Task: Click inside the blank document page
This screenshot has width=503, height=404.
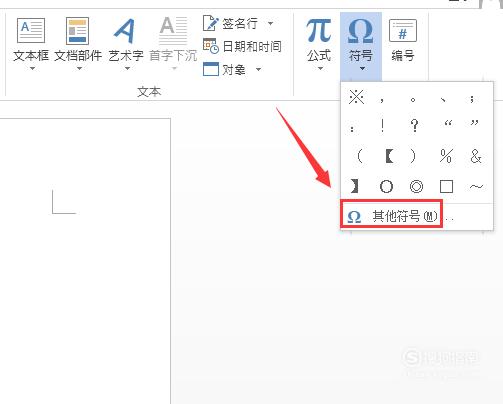Action: [x=85, y=261]
